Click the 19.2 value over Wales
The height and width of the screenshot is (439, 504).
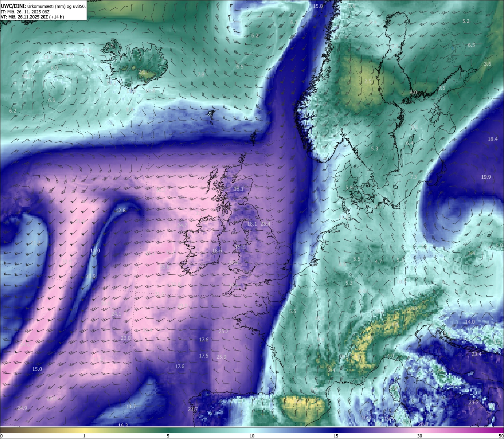[x=240, y=247]
